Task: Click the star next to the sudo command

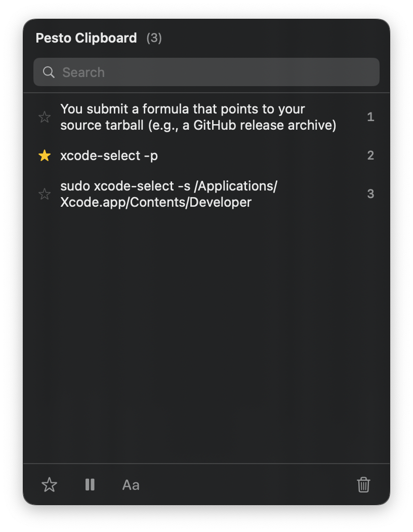Action: pyautogui.click(x=44, y=194)
